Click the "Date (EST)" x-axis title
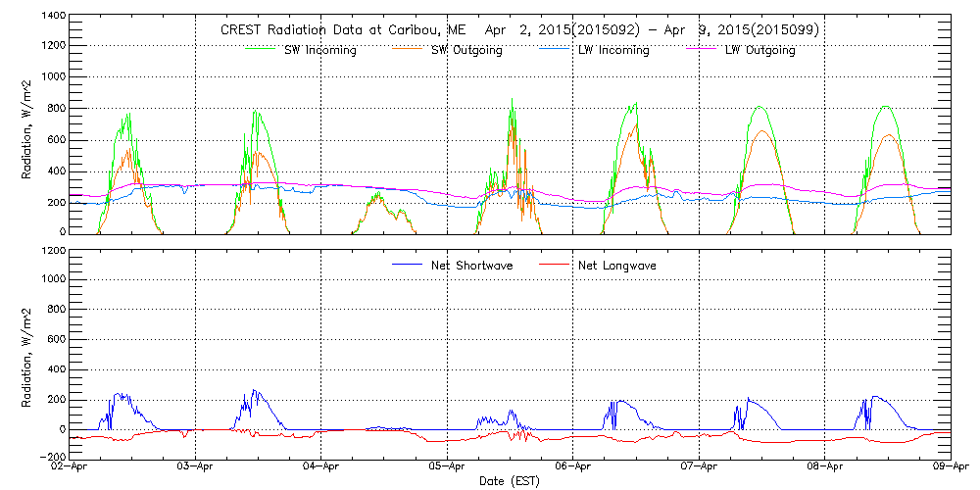This screenshot has width=980, height=490. (x=511, y=481)
